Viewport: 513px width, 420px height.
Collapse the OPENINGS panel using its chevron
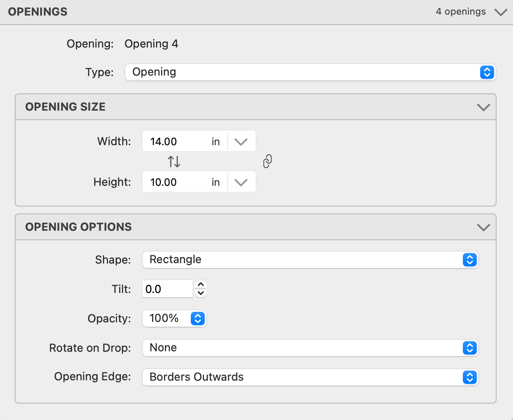coord(500,12)
